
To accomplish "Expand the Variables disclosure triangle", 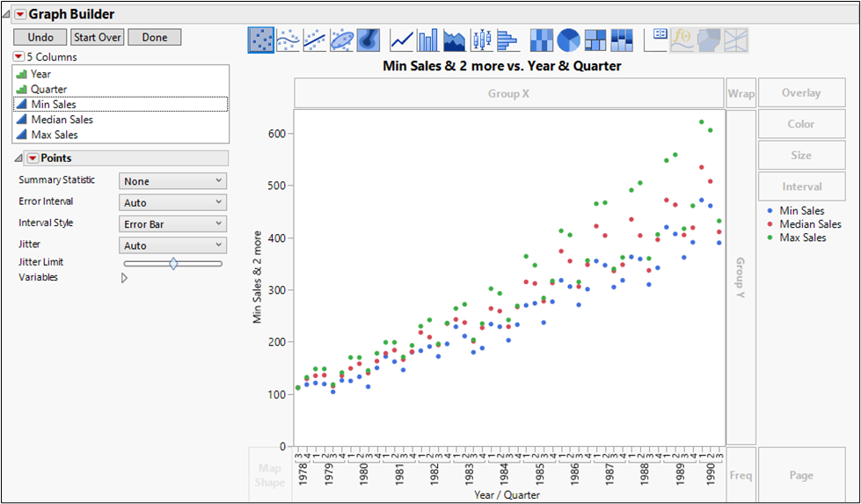I will pos(124,278).
